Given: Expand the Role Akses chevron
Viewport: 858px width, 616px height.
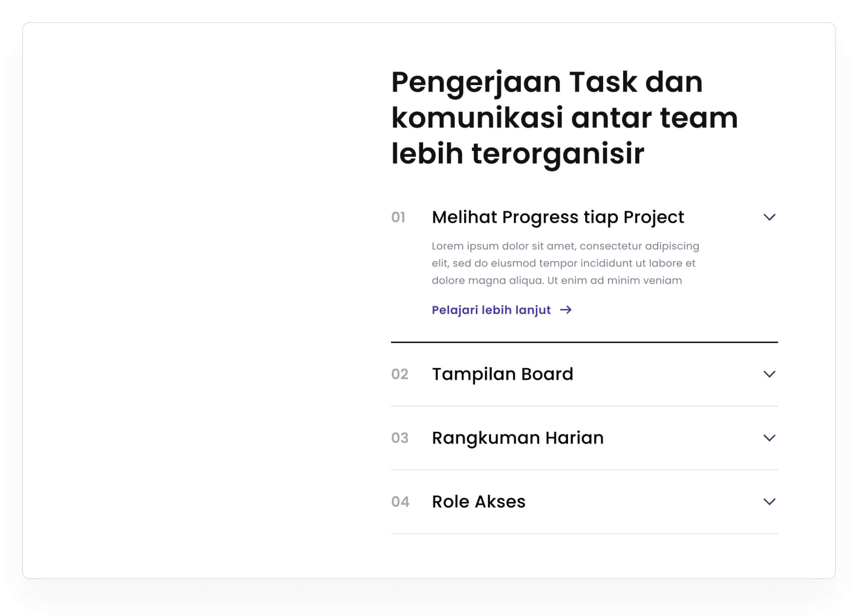Looking at the screenshot, I should pyautogui.click(x=769, y=502).
